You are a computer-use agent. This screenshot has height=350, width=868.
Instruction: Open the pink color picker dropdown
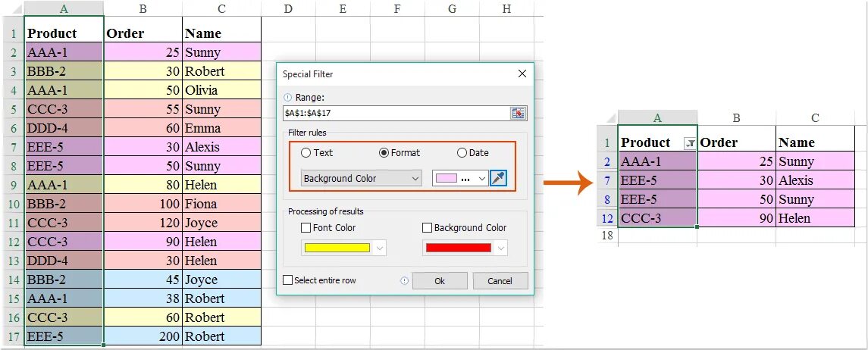tap(481, 179)
